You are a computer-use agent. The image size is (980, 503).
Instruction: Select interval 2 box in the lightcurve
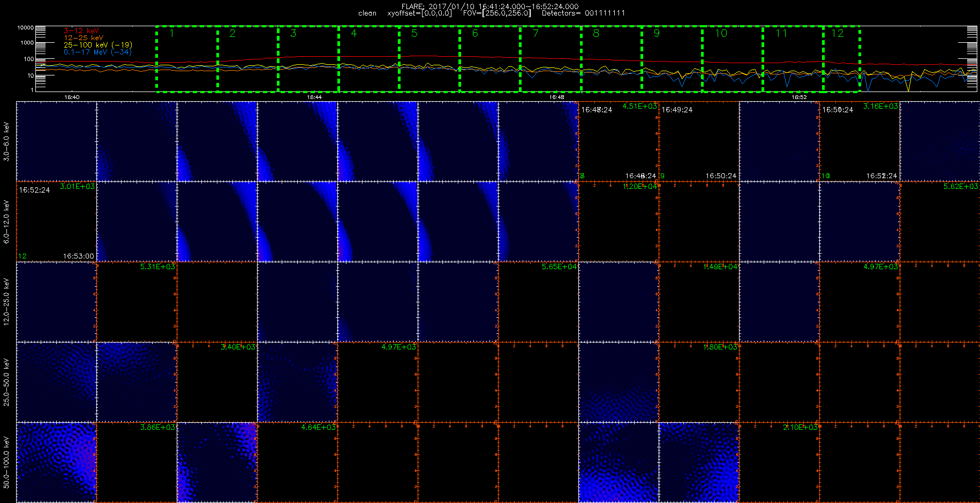(247, 59)
